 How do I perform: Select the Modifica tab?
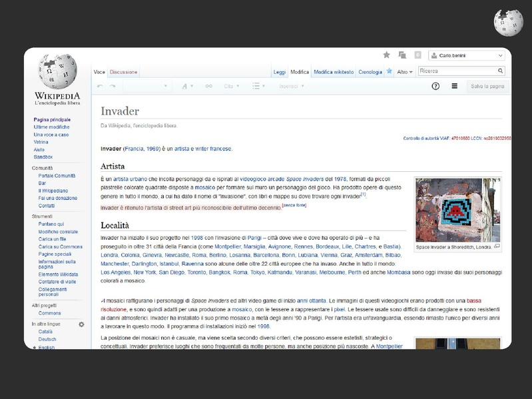point(300,72)
